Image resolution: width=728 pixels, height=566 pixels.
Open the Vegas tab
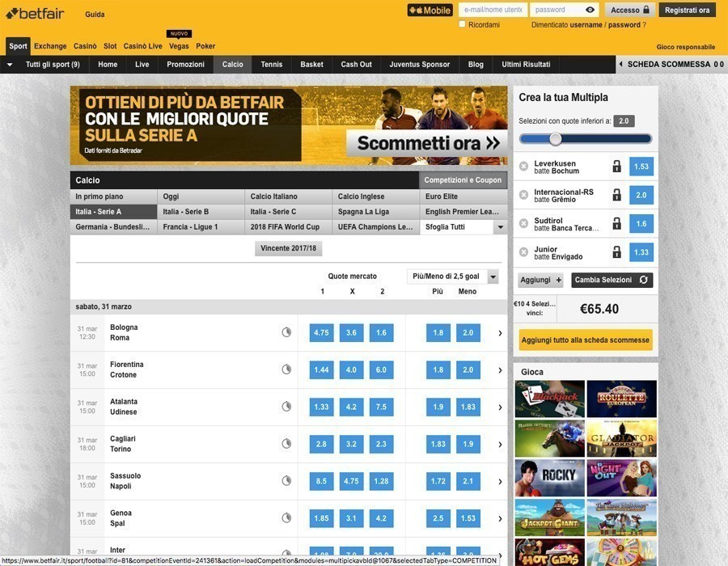[179, 46]
